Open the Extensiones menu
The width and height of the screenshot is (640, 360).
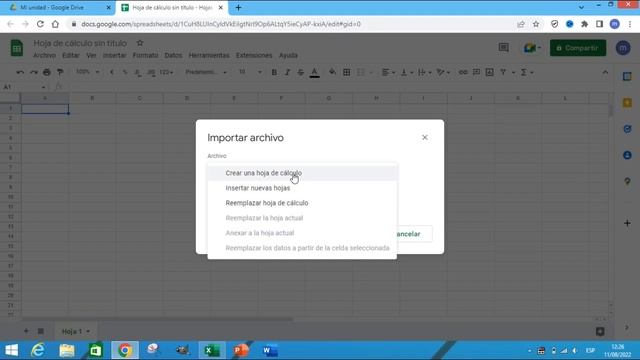254,55
